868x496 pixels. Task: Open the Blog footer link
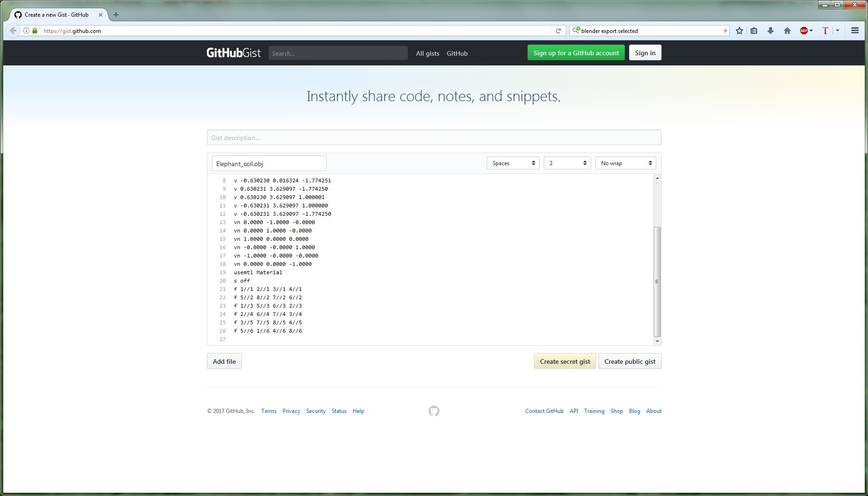635,411
